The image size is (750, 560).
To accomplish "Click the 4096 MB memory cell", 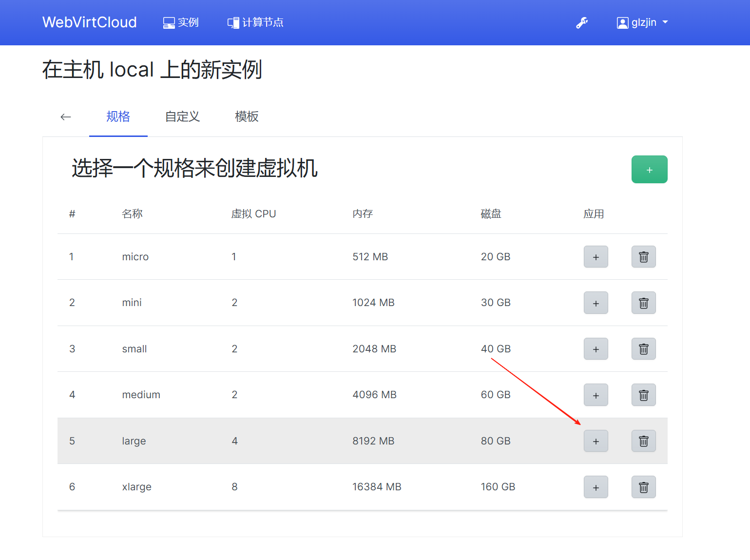I will point(375,395).
